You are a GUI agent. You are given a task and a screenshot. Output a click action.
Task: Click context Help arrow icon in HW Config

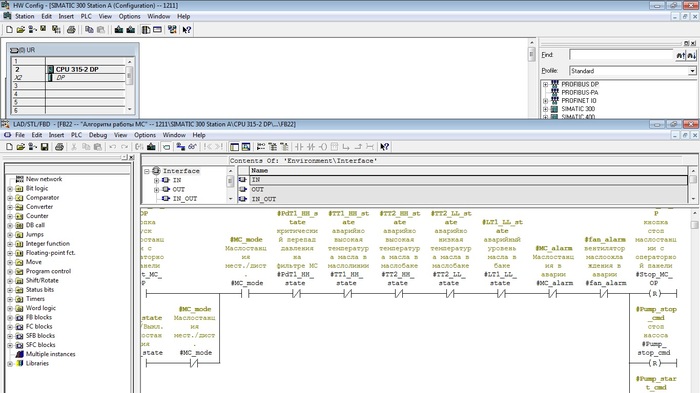[x=187, y=29]
